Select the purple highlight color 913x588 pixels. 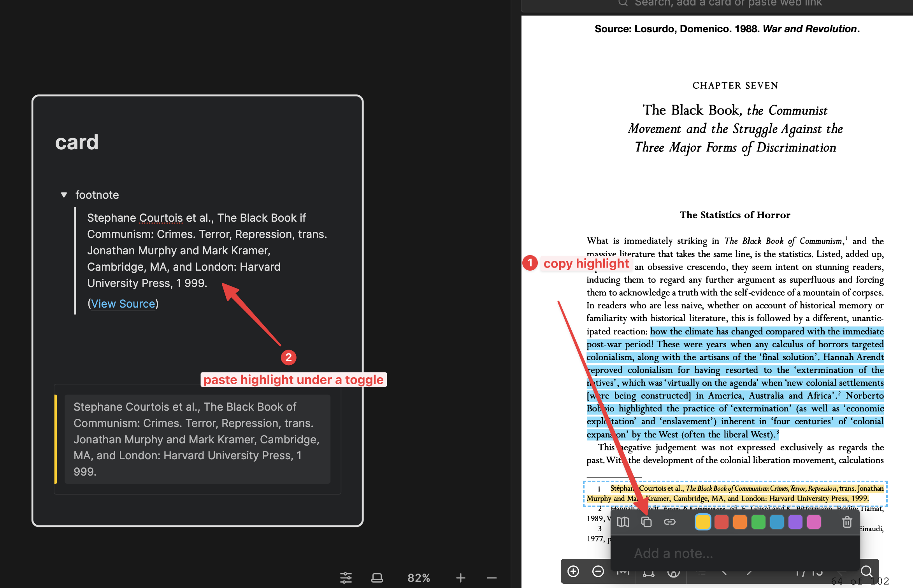point(795,522)
